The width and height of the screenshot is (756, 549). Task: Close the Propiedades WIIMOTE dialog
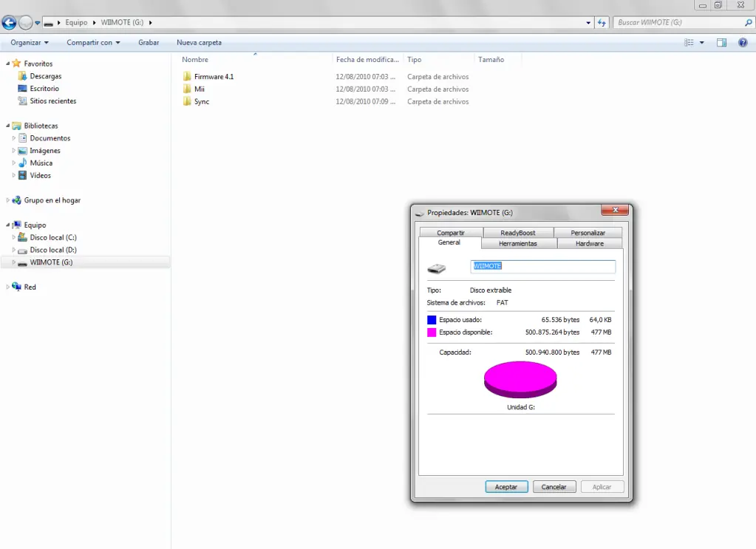[615, 210]
